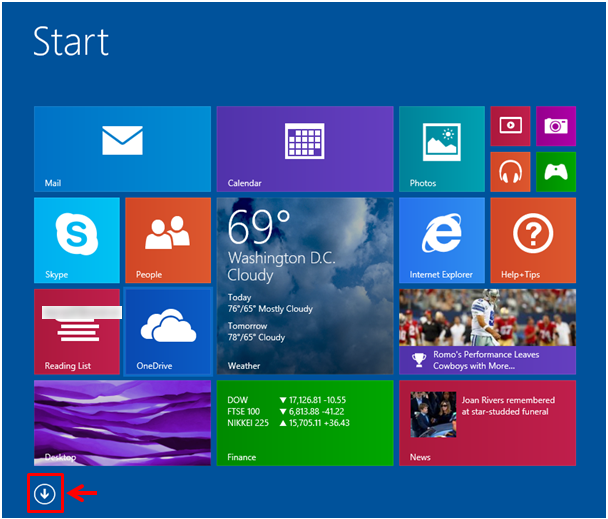This screenshot has height=519, width=608.
Task: Click the 69° temperature reading
Action: coord(259,227)
